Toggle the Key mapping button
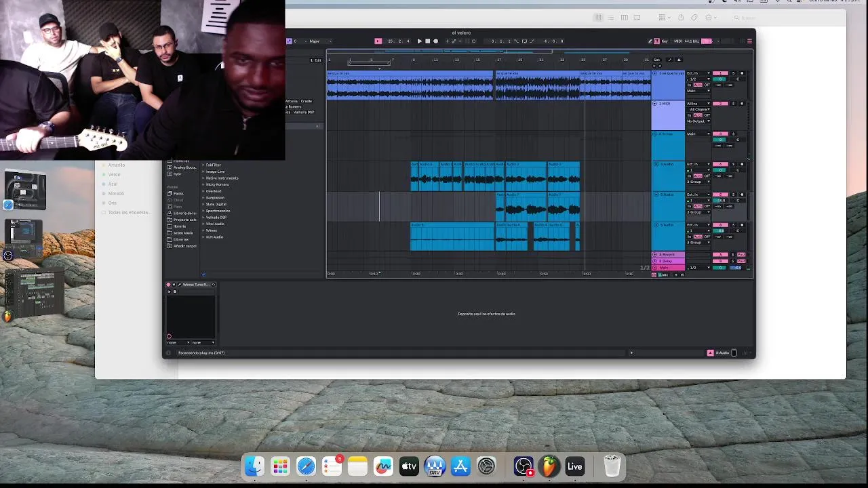868x488 pixels. coord(664,41)
